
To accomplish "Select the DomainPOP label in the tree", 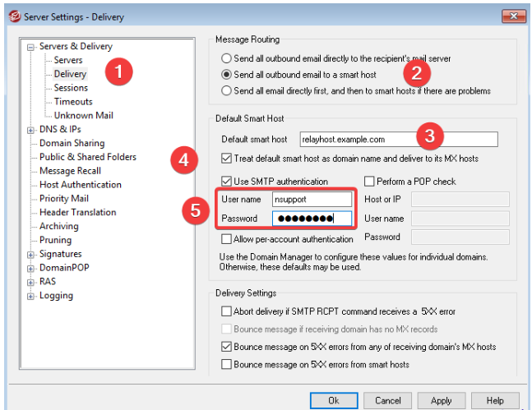I will point(64,268).
